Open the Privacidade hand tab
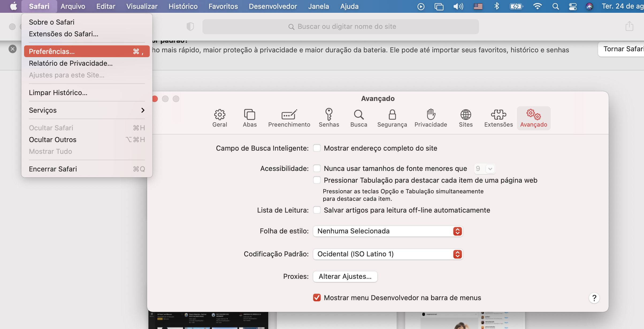 click(x=431, y=118)
